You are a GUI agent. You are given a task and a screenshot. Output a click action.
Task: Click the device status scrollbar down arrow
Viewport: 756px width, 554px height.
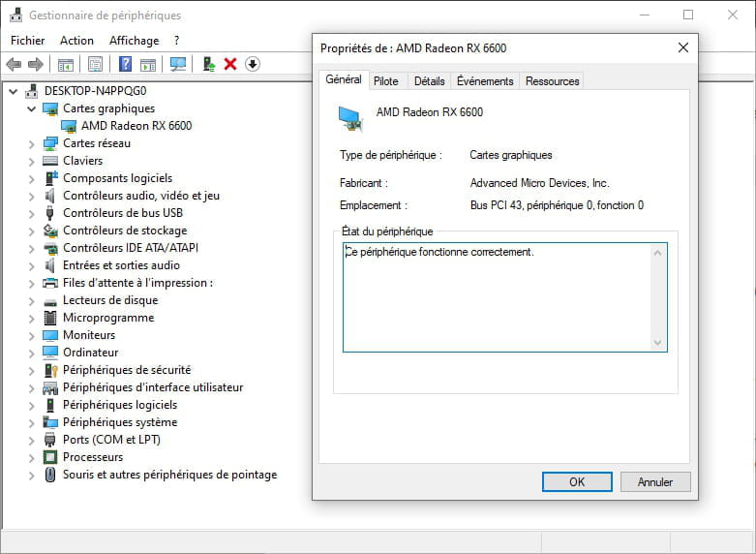(x=657, y=343)
